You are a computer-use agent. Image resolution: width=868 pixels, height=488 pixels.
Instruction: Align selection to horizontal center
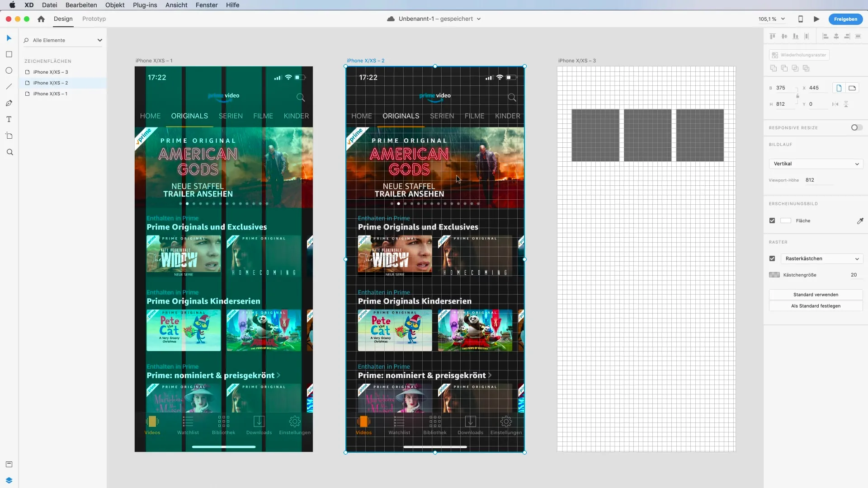click(x=836, y=36)
